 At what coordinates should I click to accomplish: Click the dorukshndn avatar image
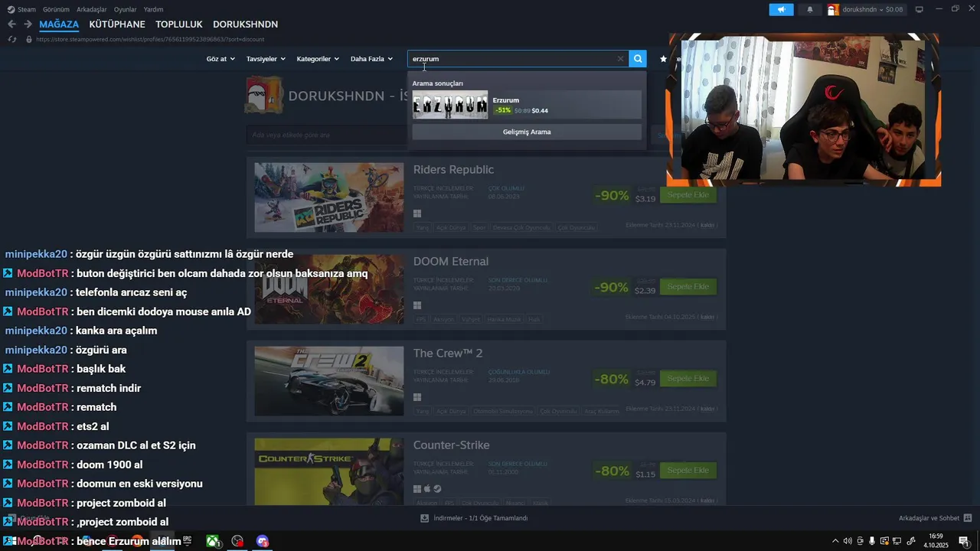click(833, 9)
